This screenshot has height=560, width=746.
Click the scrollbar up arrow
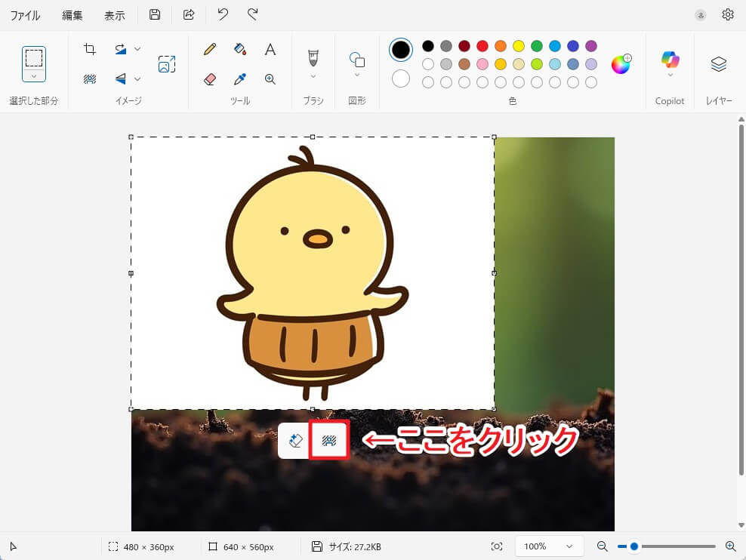[741, 118]
